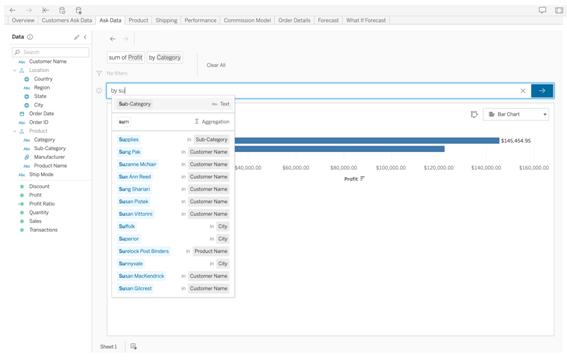Select Product Name field in Data pane
This screenshot has height=361, width=567.
(x=50, y=166)
